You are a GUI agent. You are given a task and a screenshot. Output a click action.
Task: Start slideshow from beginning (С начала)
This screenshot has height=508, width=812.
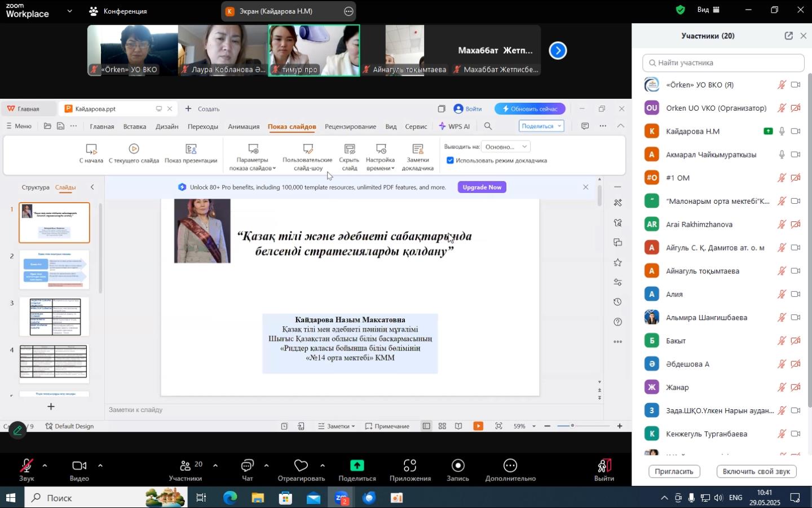tap(91, 149)
